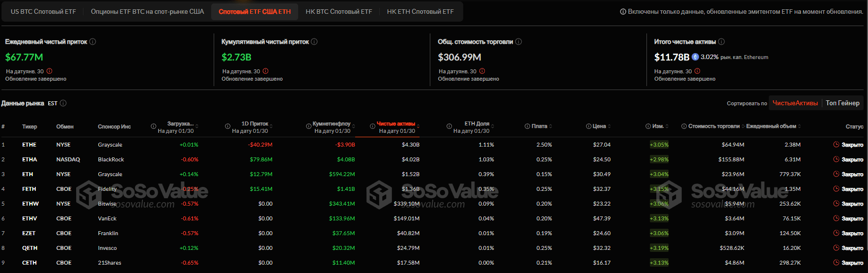The height and width of the screenshot is (273, 868).
Task: Open ETHW ticker link
Action: coord(30,204)
